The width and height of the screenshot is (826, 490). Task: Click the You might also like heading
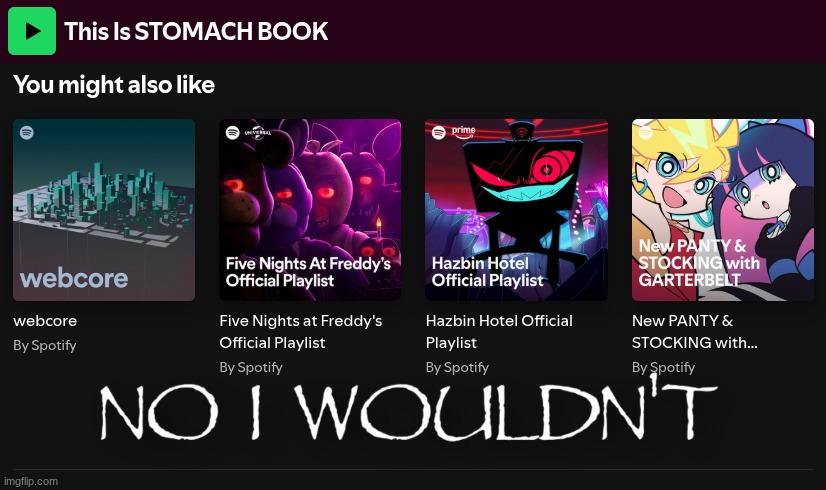click(114, 85)
